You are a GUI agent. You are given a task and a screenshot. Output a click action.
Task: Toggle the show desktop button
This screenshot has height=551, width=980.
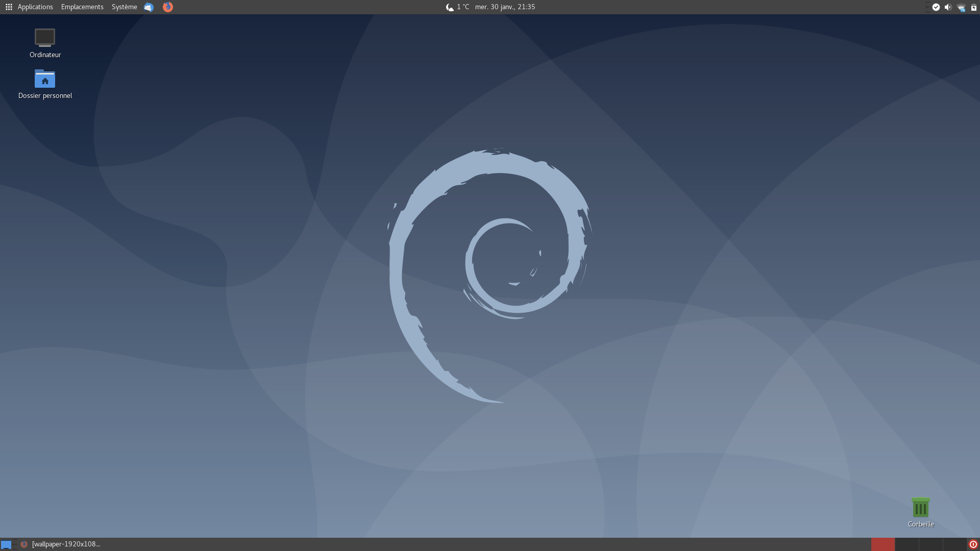[6, 544]
